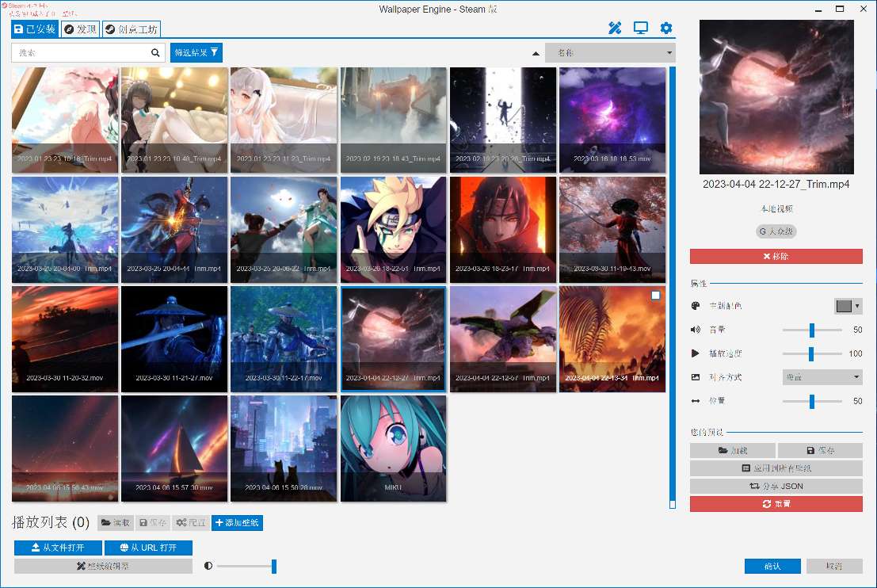Adjust the volume slider at 50
This screenshot has height=588, width=877.
[x=811, y=330]
